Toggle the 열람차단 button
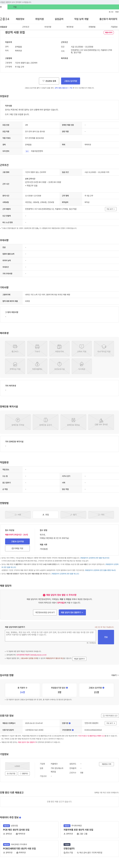This screenshot has height=868, width=119. tap(24, 774)
